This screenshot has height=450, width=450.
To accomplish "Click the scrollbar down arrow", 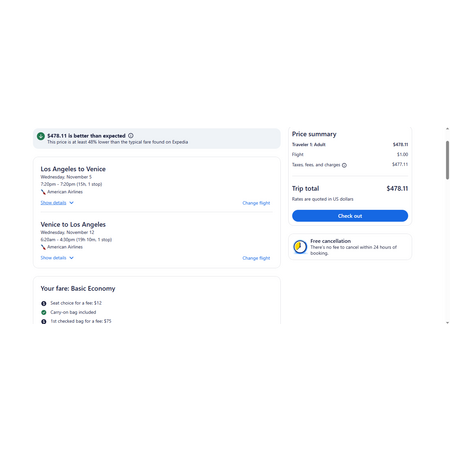I will pos(447,322).
